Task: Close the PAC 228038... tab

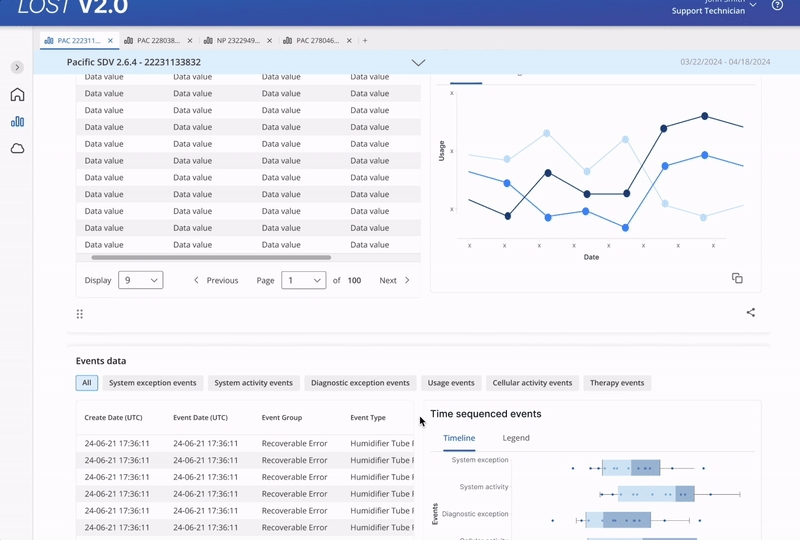Action: [x=190, y=40]
